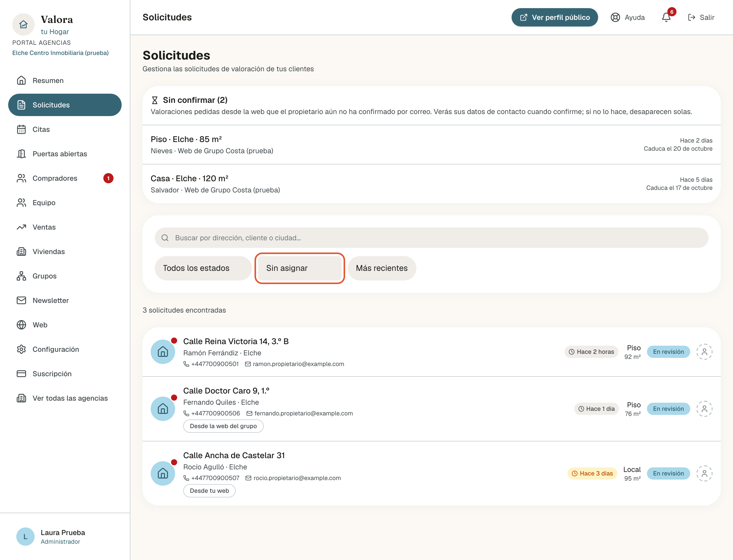
Task: Click house icon of Calle Reina Victoria request
Action: click(163, 352)
